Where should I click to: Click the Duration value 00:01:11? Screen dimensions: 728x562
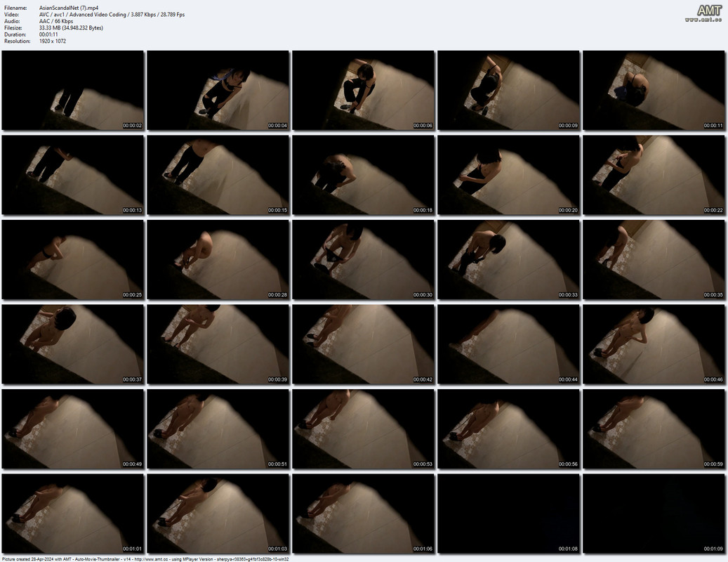click(48, 34)
